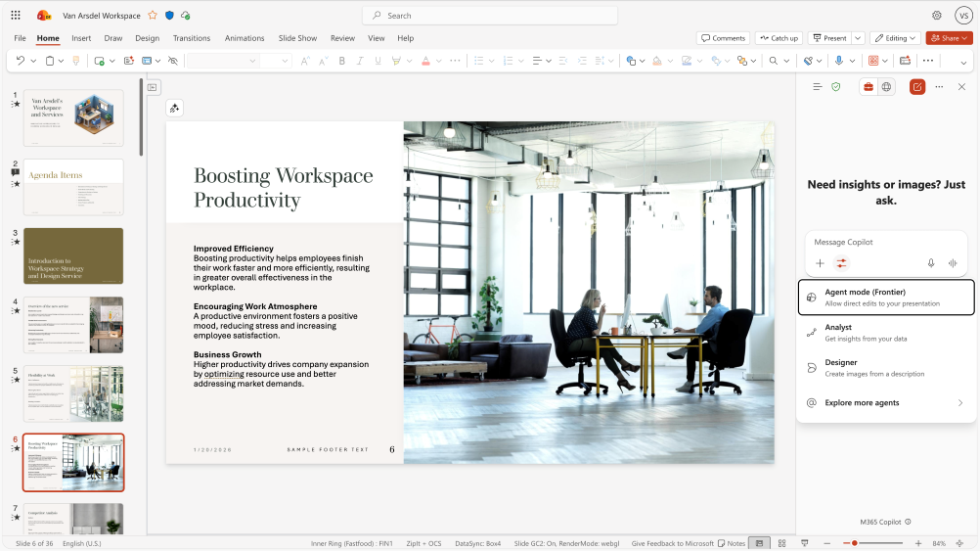The width and height of the screenshot is (980, 551).
Task: Expand the Editing mode dropdown
Action: pyautogui.click(x=895, y=38)
